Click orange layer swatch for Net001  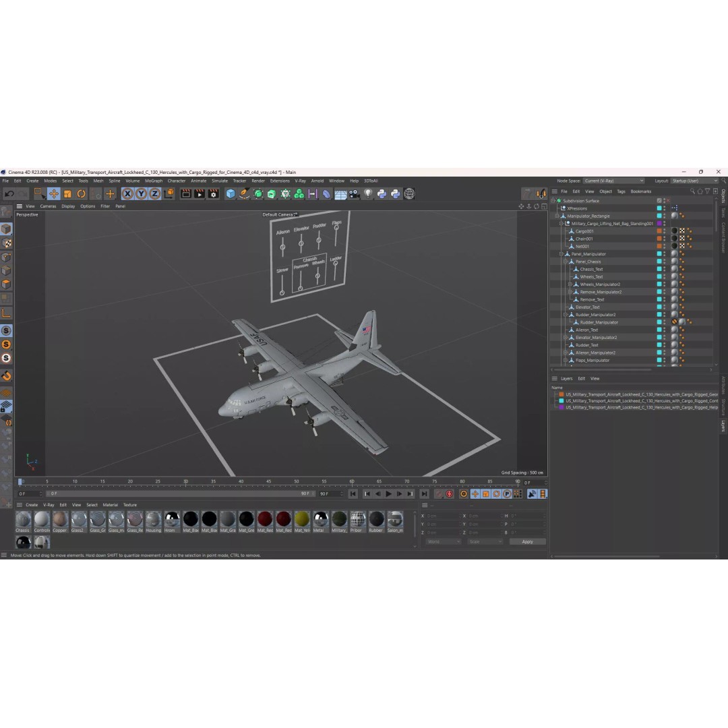coord(659,247)
